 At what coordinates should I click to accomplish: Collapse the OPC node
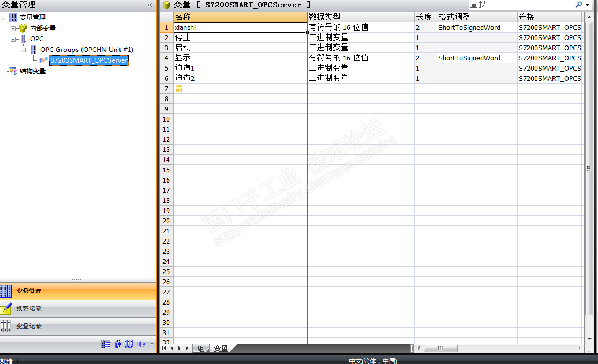click(x=13, y=39)
